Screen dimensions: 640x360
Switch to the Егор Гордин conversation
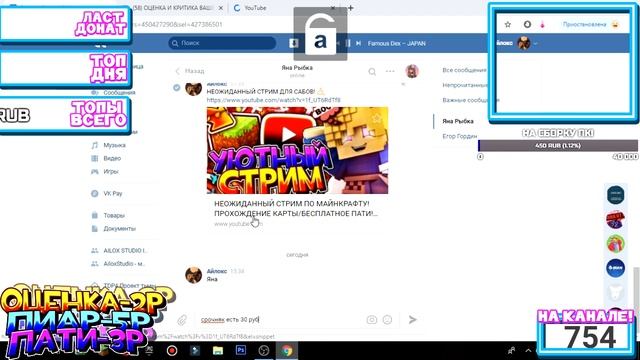(460, 136)
